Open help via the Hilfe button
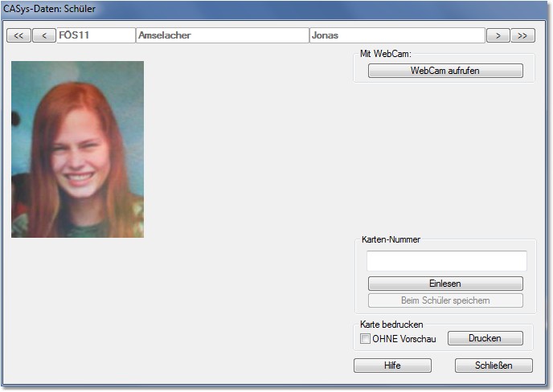Image resolution: width=553 pixels, height=392 pixels. (392, 365)
